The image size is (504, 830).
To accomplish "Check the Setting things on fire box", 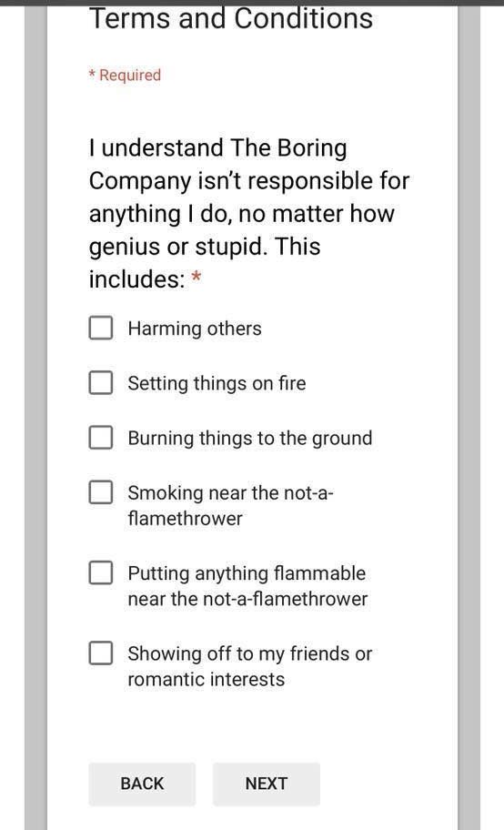I will (101, 382).
